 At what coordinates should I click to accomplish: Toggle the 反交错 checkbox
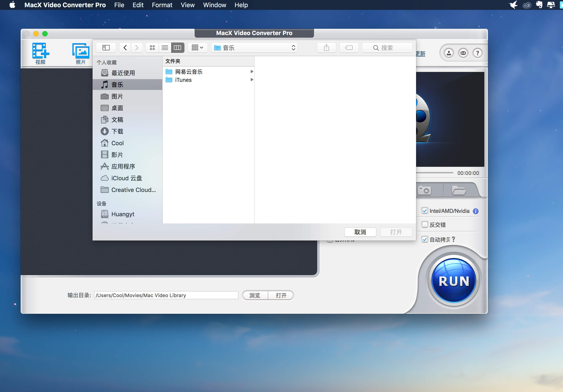(425, 225)
